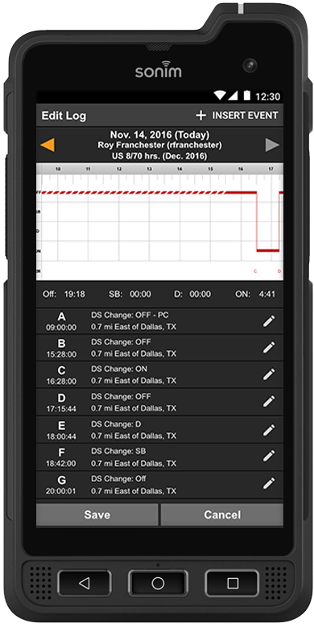Image resolution: width=314 pixels, height=644 pixels.
Task: Tap the Android back navigation button
Action: [x=85, y=583]
